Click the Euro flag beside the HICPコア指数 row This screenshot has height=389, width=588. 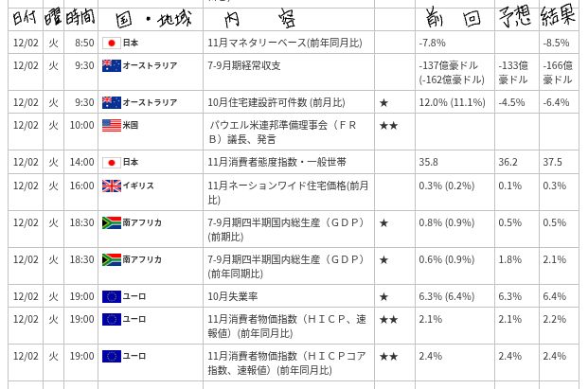pos(111,356)
